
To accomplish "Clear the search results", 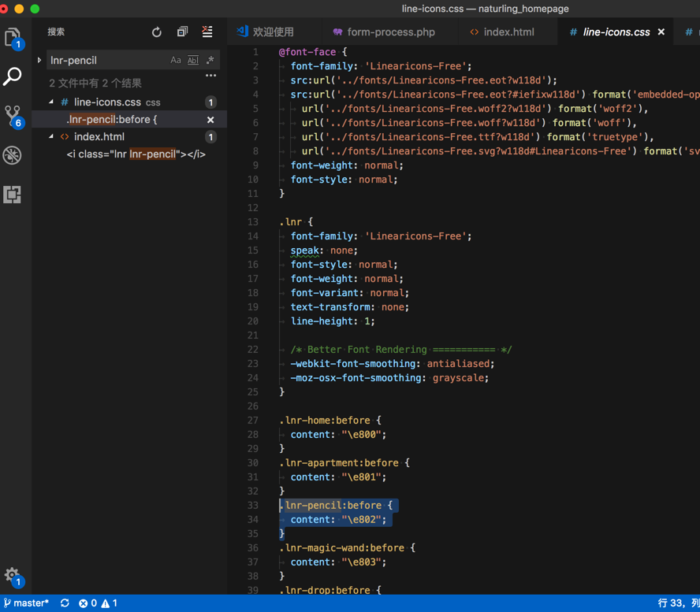I will pos(207,32).
